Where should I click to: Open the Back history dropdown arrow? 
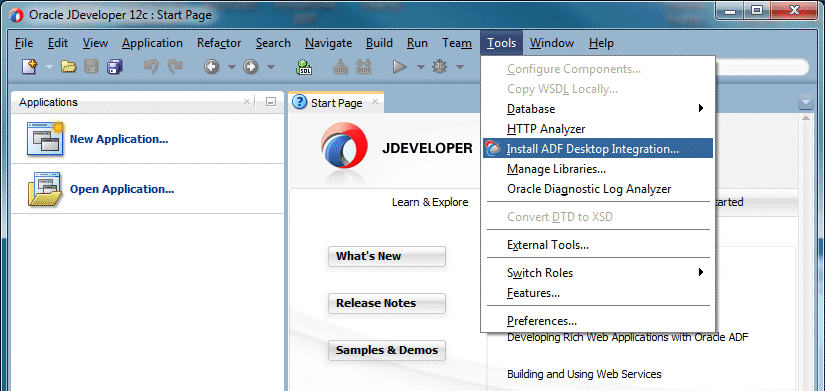point(232,67)
